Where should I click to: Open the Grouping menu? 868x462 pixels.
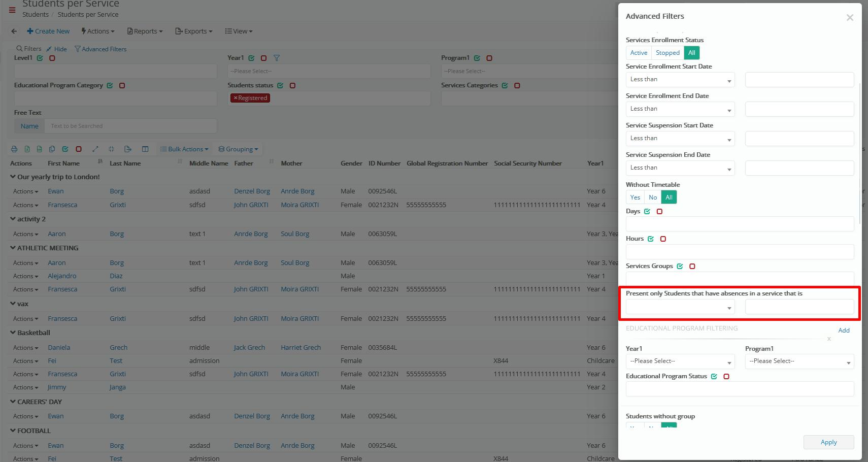coord(238,149)
